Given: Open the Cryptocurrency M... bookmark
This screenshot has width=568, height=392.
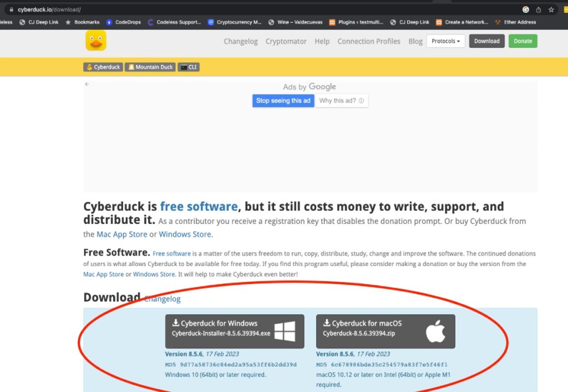Looking at the screenshot, I should (235, 22).
